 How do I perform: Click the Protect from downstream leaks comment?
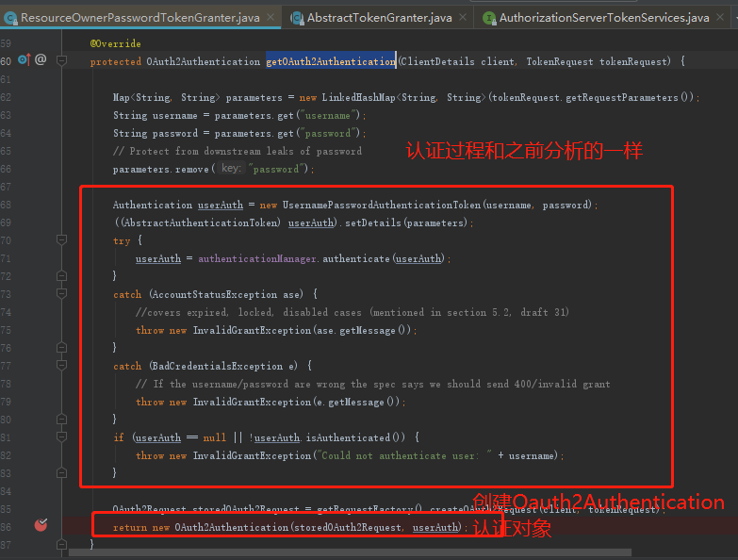pos(238,152)
